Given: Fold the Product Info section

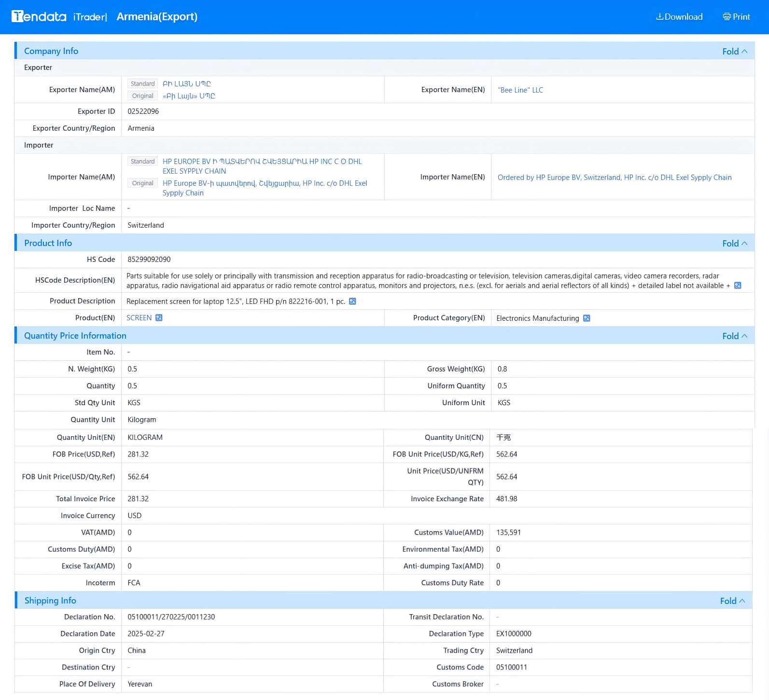Looking at the screenshot, I should pos(735,243).
